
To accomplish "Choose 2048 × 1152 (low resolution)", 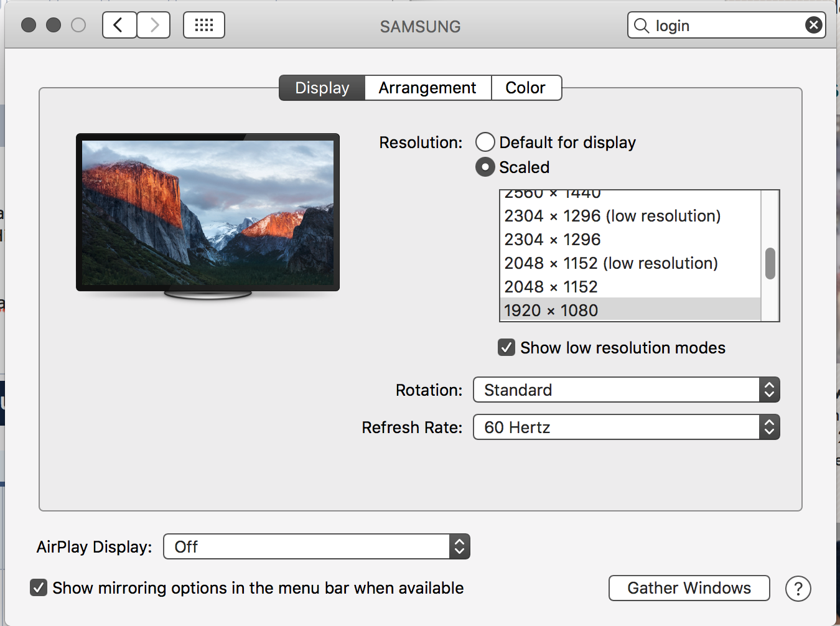I will tap(630, 263).
